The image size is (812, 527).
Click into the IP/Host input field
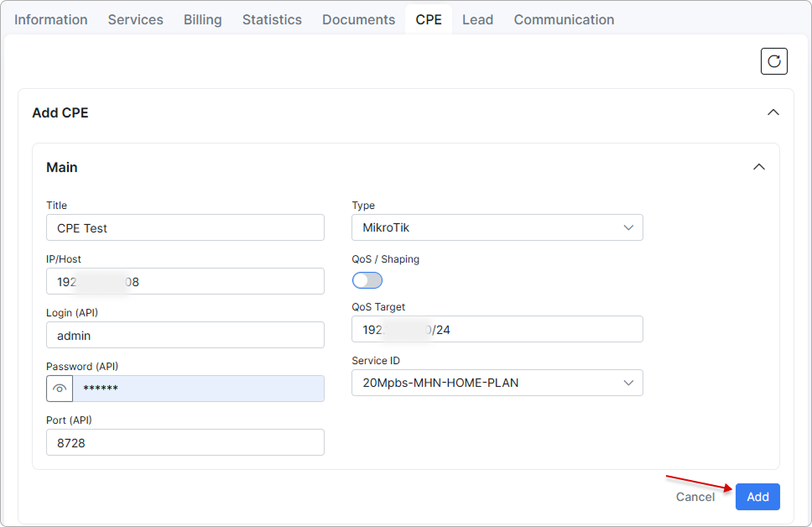coord(185,281)
